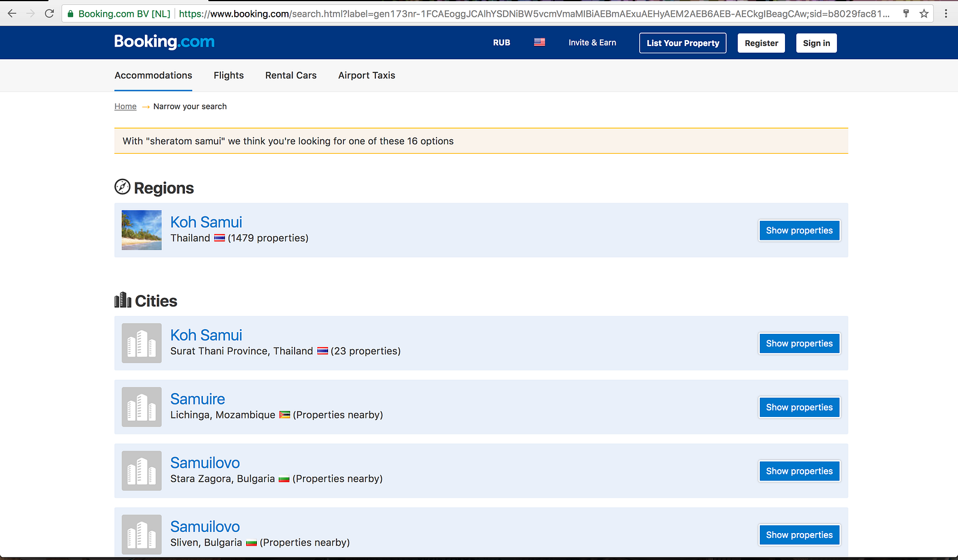The image size is (958, 560).
Task: Open RUB currency selector
Action: point(502,42)
